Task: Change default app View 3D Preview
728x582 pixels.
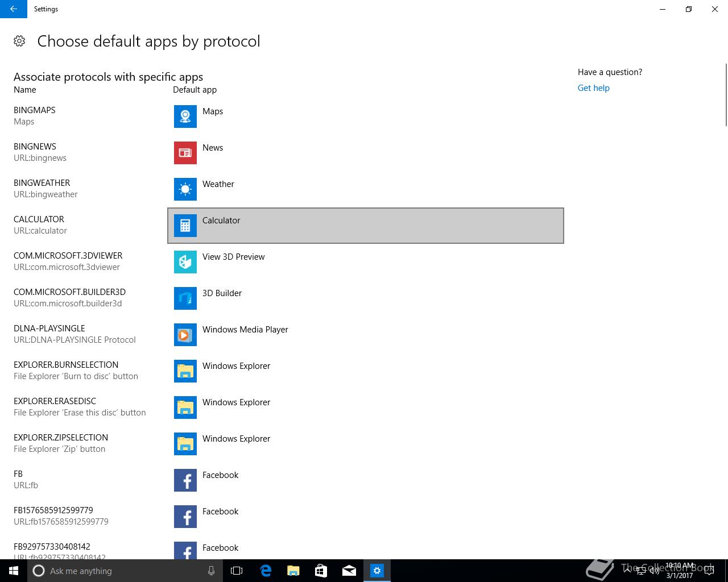Action: pos(366,262)
